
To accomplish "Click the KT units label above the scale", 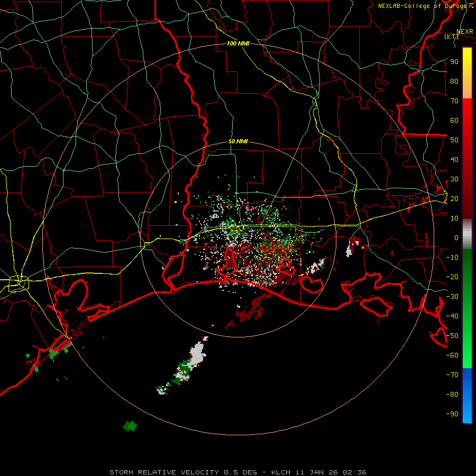I will tap(451, 36).
